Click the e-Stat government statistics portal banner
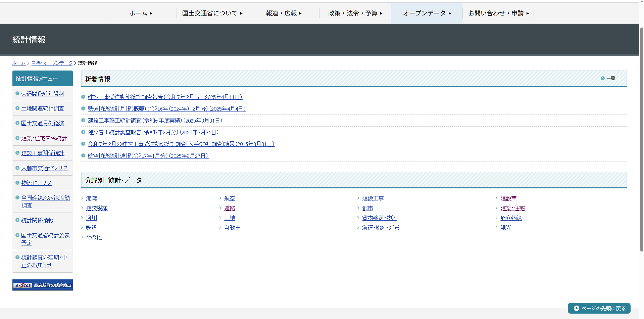Image resolution: width=644 pixels, height=319 pixels. click(x=42, y=285)
